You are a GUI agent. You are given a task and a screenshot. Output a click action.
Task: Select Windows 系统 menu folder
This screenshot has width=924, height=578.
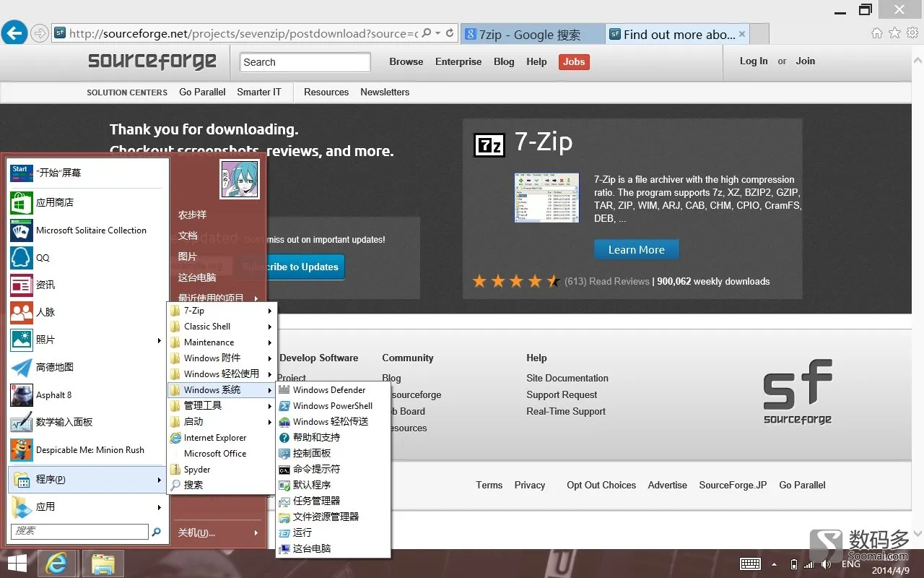(x=221, y=390)
